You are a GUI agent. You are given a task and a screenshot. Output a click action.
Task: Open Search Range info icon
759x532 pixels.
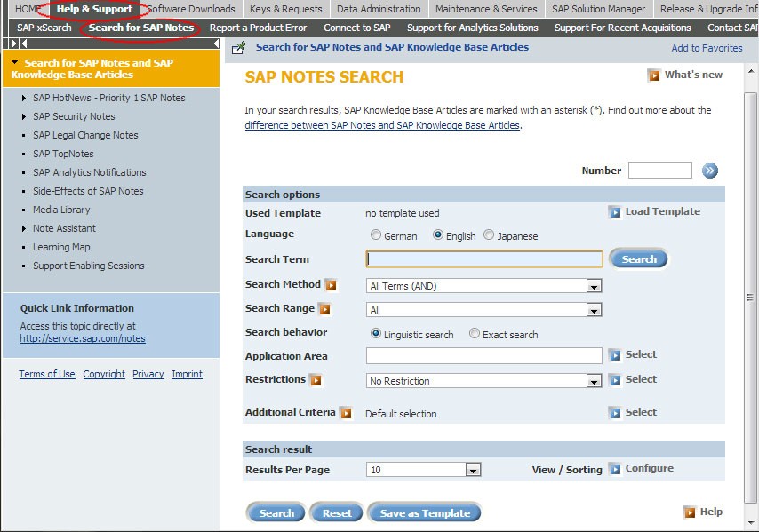(x=324, y=309)
